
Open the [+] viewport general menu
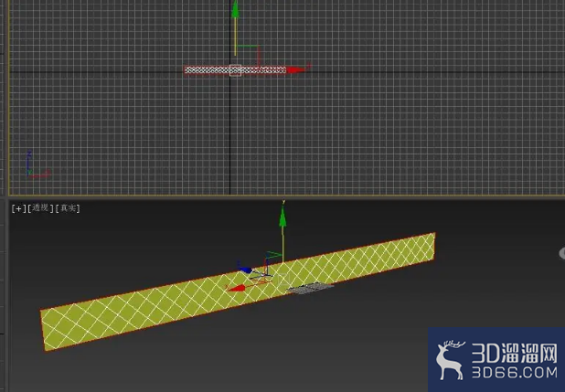(18, 208)
